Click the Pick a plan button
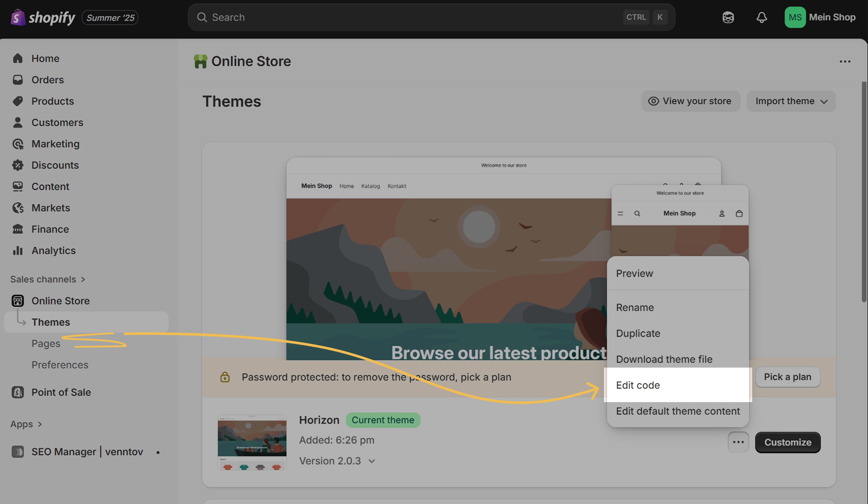 [787, 376]
